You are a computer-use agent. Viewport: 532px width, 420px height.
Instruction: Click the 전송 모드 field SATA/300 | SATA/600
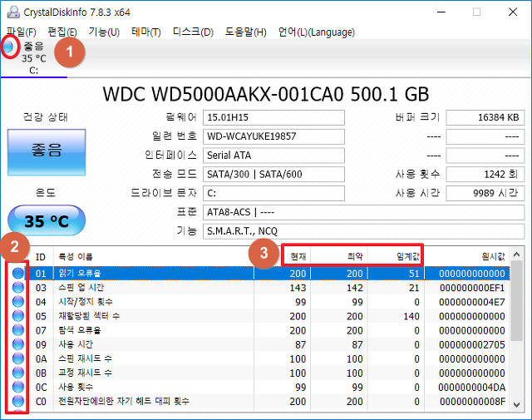click(x=273, y=174)
